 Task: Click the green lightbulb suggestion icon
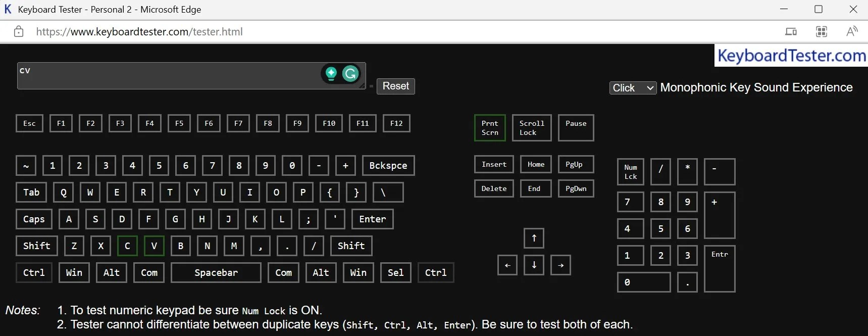point(331,74)
